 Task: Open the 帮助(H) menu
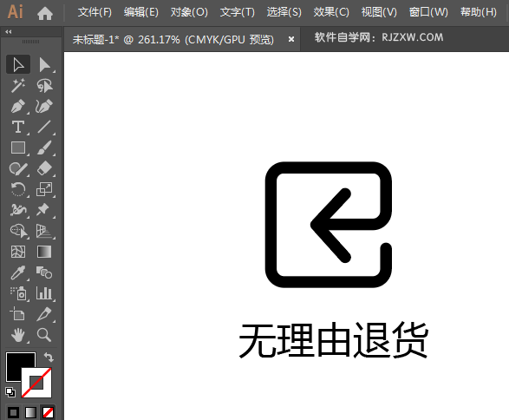point(479,12)
